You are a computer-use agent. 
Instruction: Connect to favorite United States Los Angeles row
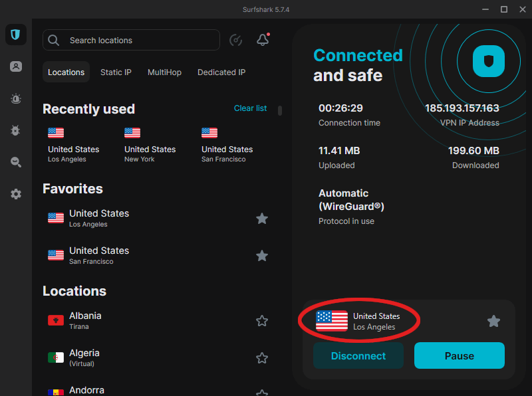point(158,219)
